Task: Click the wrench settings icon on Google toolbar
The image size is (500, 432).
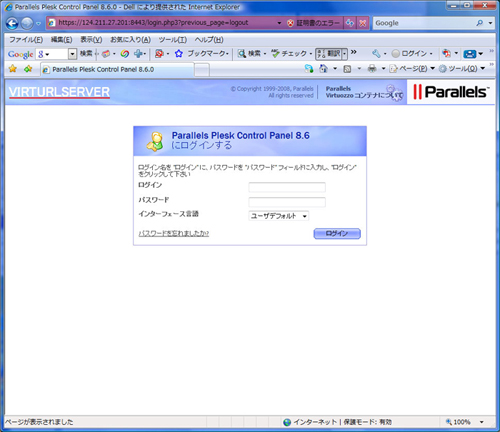Action: pyautogui.click(x=376, y=53)
